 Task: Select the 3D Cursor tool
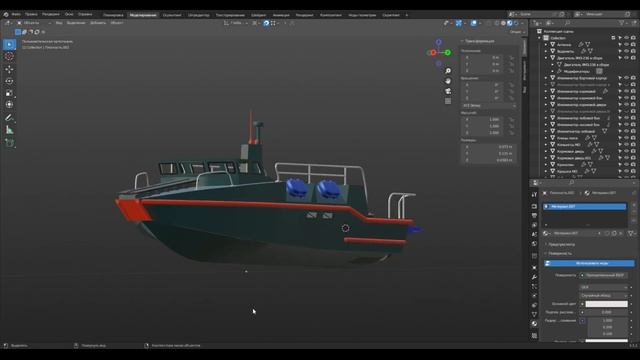point(9,57)
